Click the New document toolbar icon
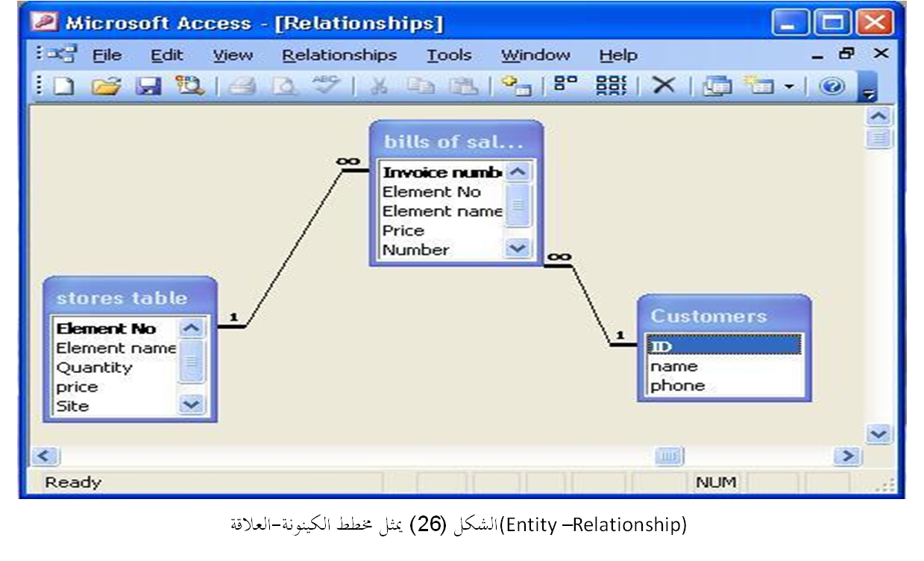 (65, 87)
